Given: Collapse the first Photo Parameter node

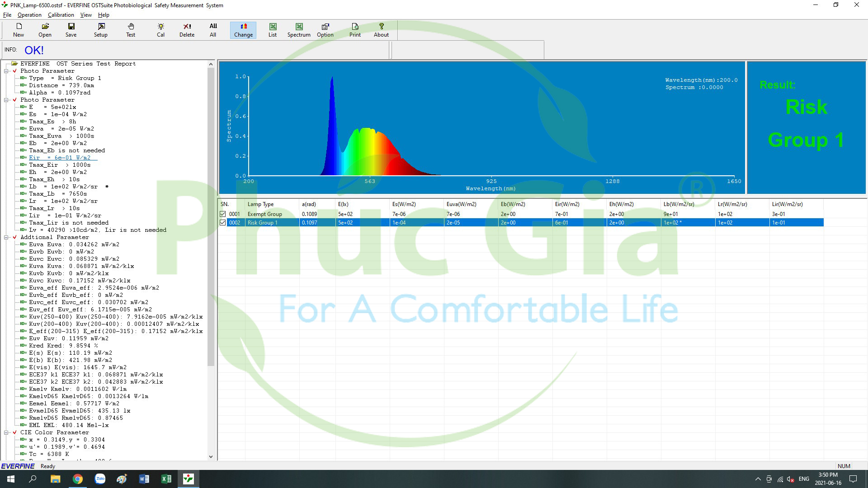Looking at the screenshot, I should pyautogui.click(x=7, y=71).
